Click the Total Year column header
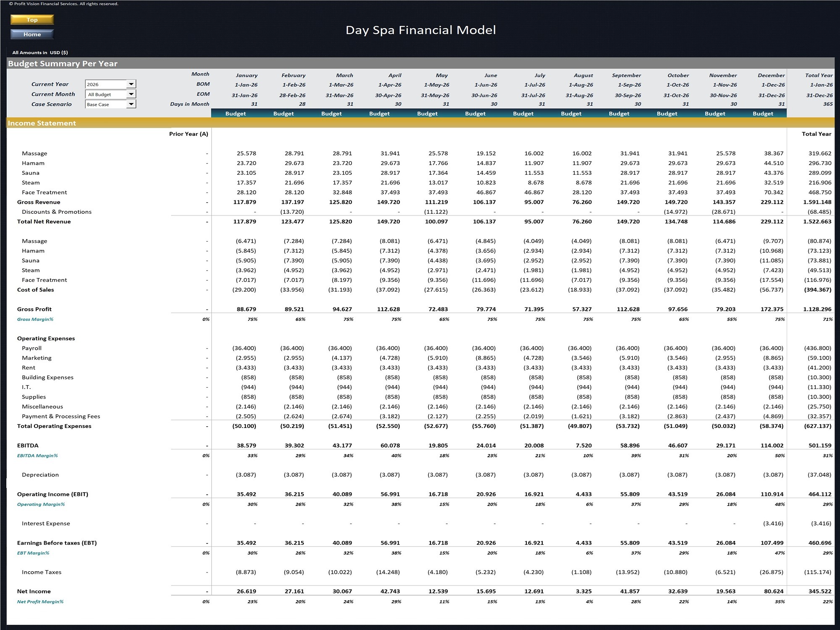Image resolution: width=840 pixels, height=630 pixels. [816, 134]
